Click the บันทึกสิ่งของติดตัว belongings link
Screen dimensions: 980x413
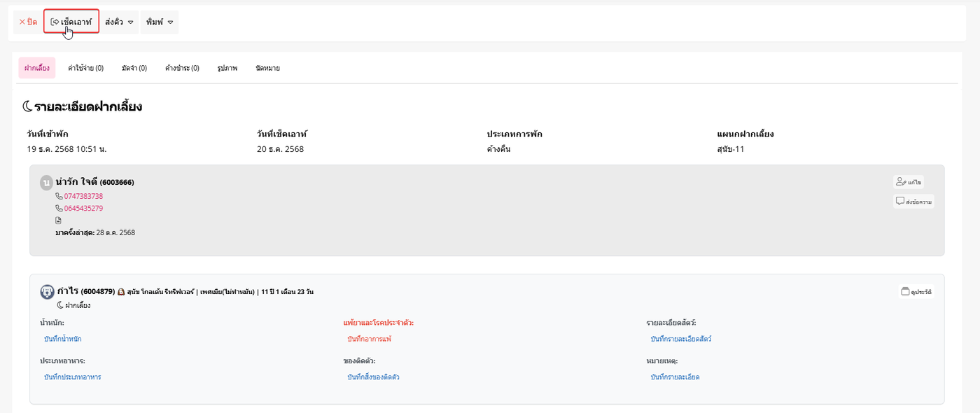click(373, 377)
